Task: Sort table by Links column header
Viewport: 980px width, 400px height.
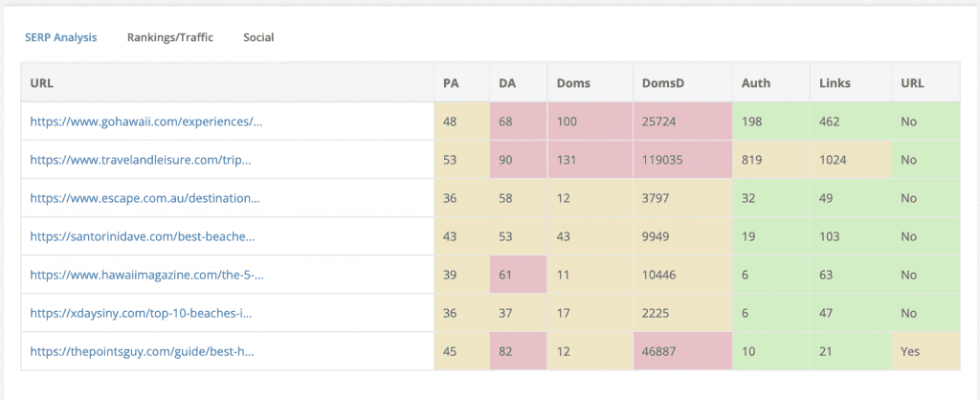Action: [835, 82]
